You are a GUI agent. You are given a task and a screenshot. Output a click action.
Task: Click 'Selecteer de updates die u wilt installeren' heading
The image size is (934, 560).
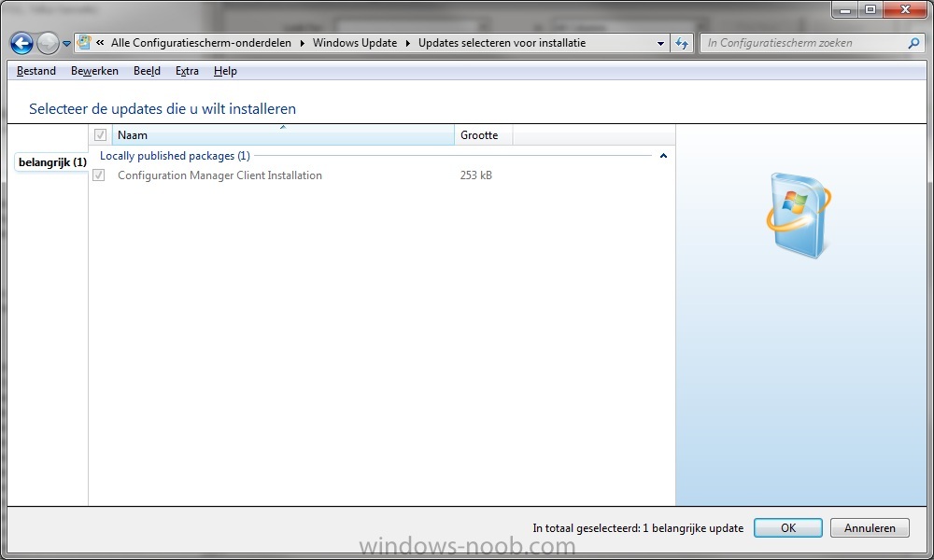(163, 109)
